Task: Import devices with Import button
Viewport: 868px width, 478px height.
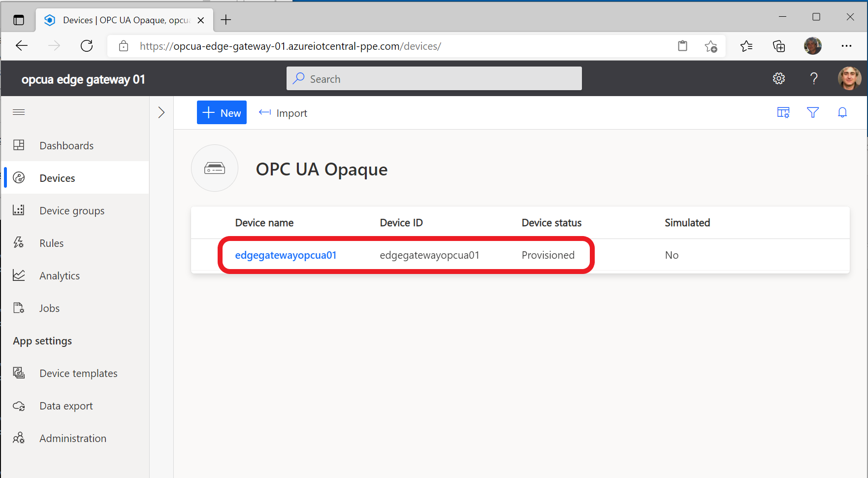Action: 283,113
